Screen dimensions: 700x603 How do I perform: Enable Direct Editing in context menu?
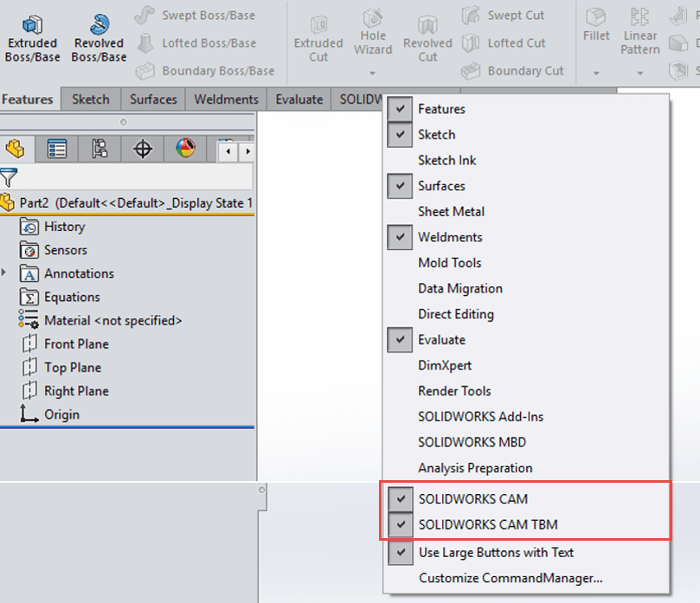(x=456, y=314)
